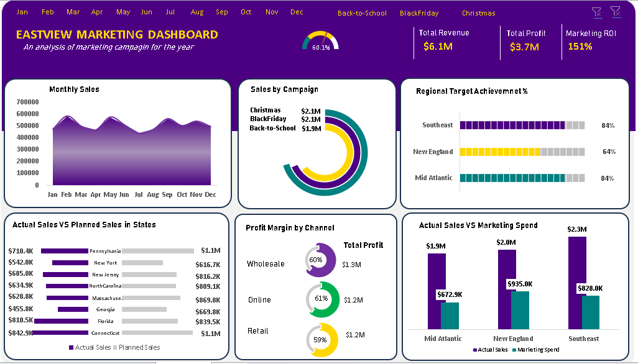Screen dimensions: 638x364
Task: Toggle the Back-to-School campaign slicer
Action: point(362,13)
